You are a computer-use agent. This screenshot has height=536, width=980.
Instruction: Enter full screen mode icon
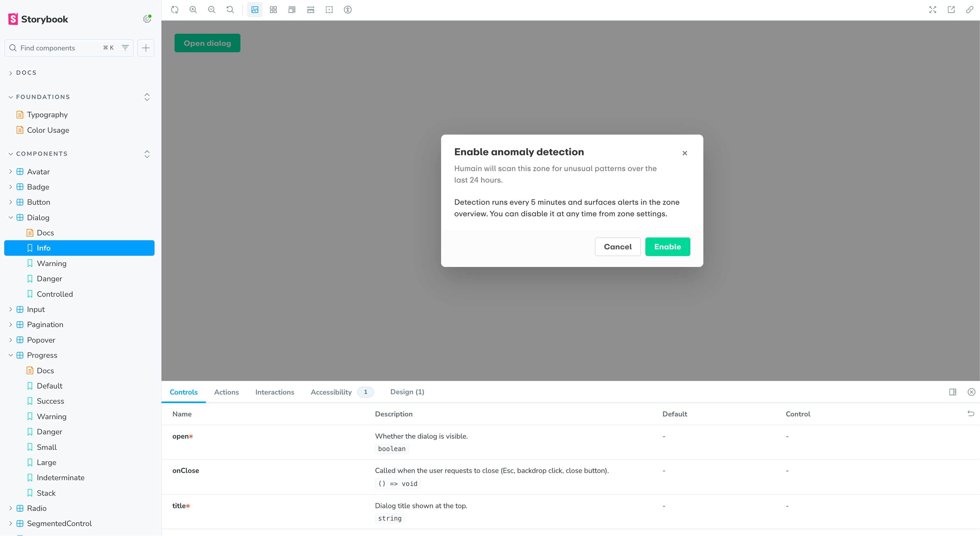932,10
